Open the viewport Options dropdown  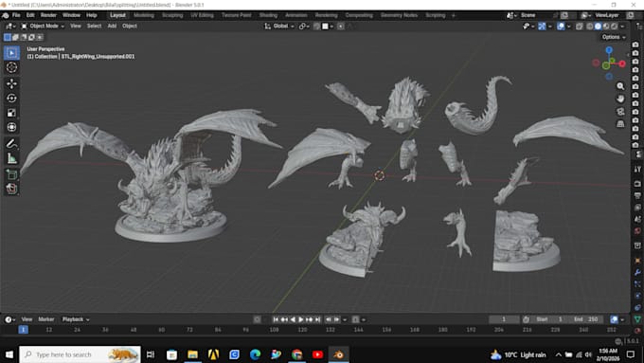tap(614, 37)
